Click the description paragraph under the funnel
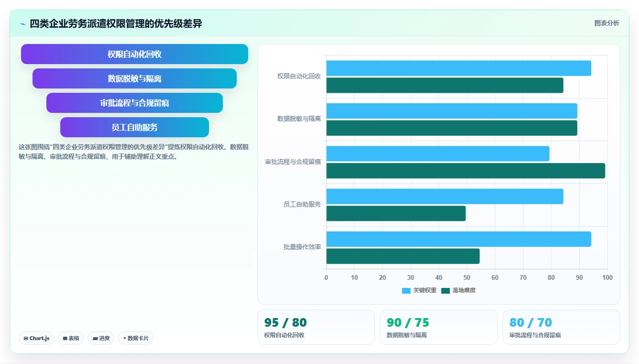 [x=133, y=152]
